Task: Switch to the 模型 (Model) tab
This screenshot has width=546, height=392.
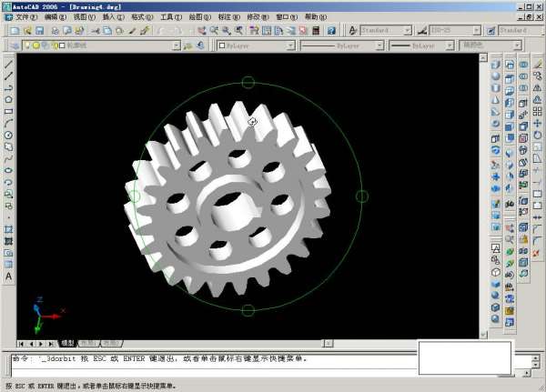Action: [x=67, y=344]
